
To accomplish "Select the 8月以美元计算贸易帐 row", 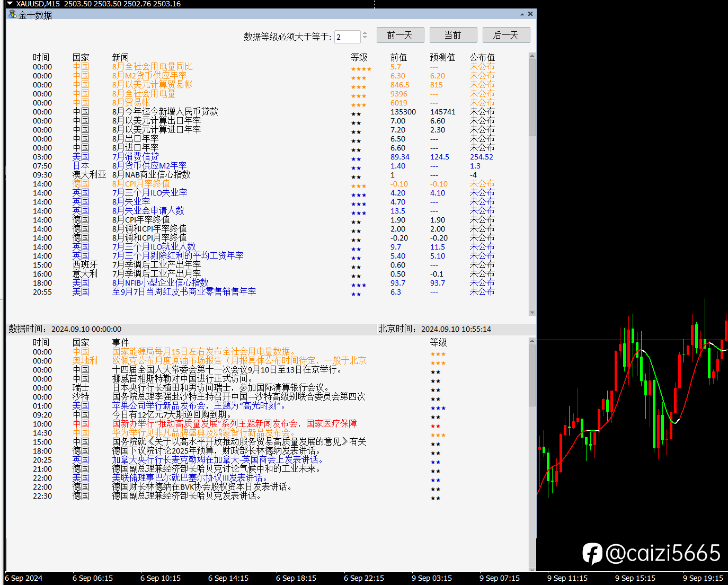I will (264, 85).
